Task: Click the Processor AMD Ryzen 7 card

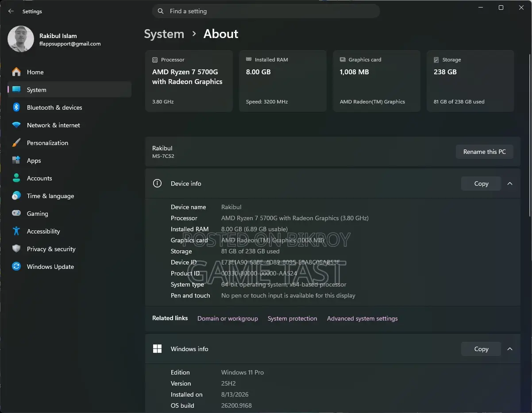Action: (189, 81)
